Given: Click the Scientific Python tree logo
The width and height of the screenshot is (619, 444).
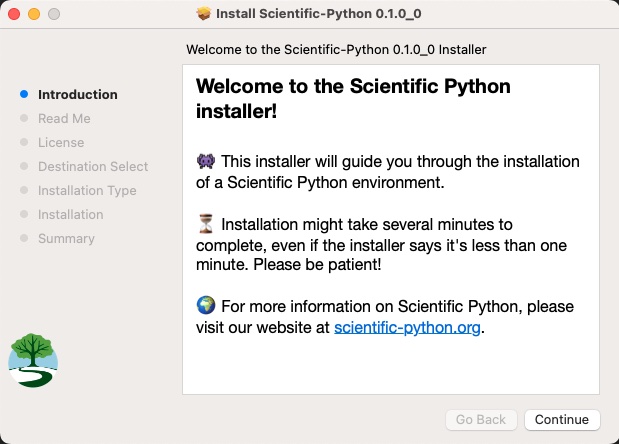Looking at the screenshot, I should (34, 360).
